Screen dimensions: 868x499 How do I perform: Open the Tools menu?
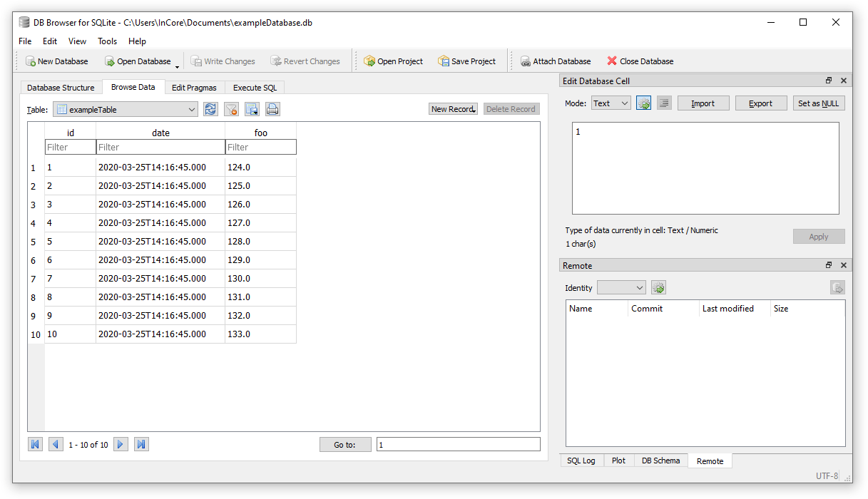(108, 41)
